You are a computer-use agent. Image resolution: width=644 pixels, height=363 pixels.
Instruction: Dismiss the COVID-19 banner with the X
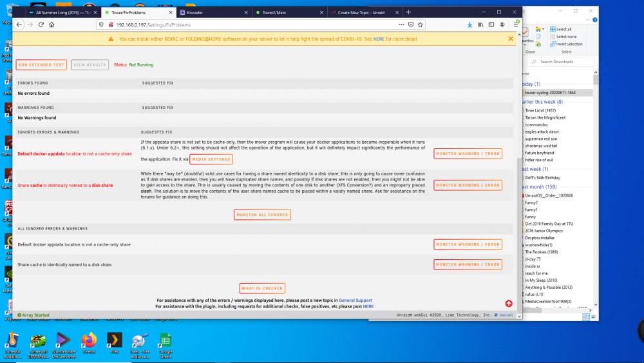[511, 39]
